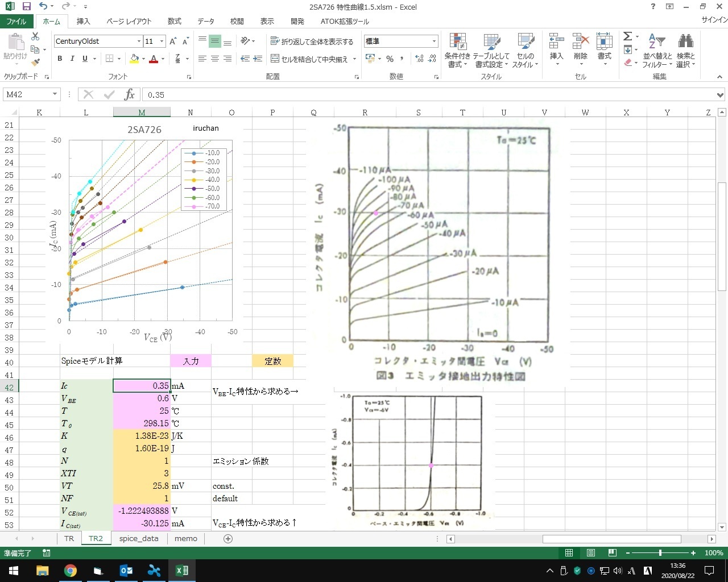Open cell styles セルのスタイル
The image size is (728, 582).
[x=526, y=51]
